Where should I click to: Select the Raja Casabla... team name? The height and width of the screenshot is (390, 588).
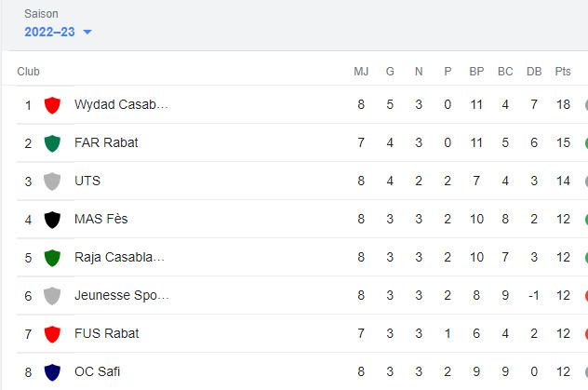coord(119,257)
